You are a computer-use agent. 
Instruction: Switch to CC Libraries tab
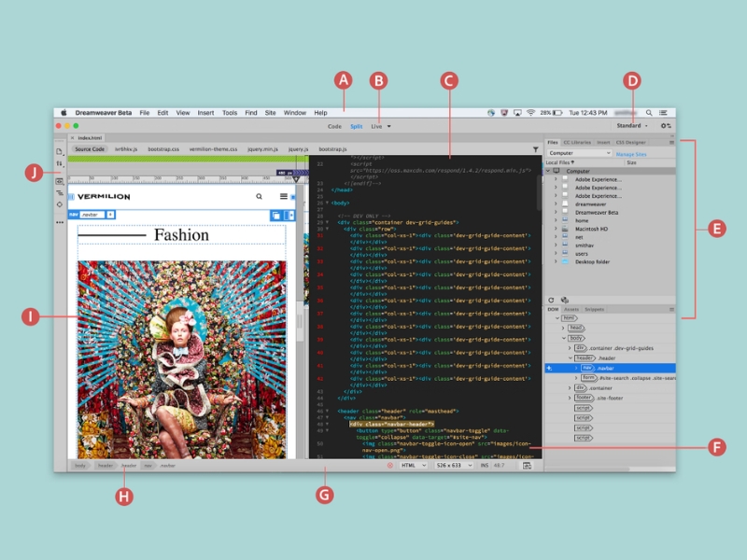click(x=577, y=143)
